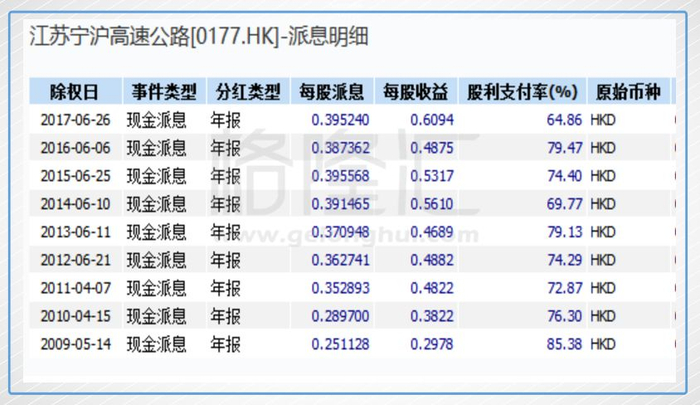The image size is (700, 405).
Task: Click earnings per share 0.5610
Action: click(432, 204)
